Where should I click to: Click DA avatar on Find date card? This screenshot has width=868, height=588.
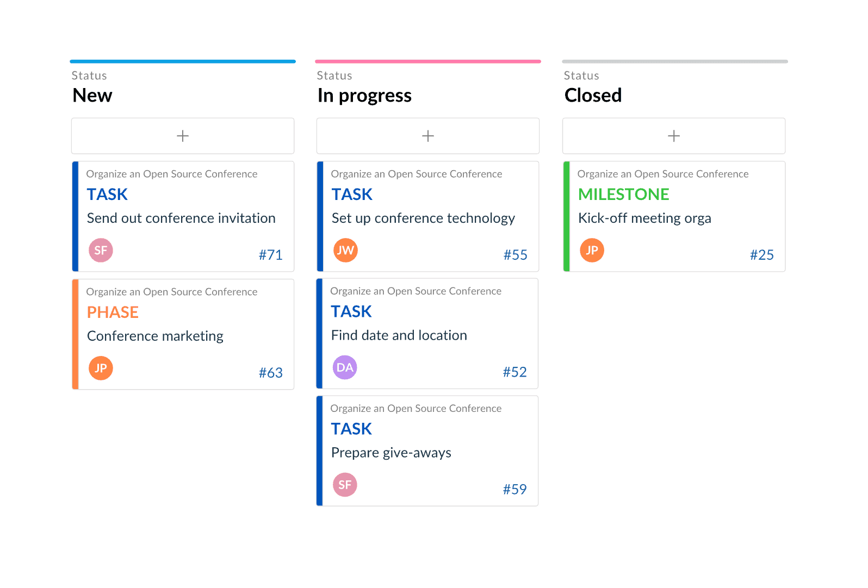point(345,368)
